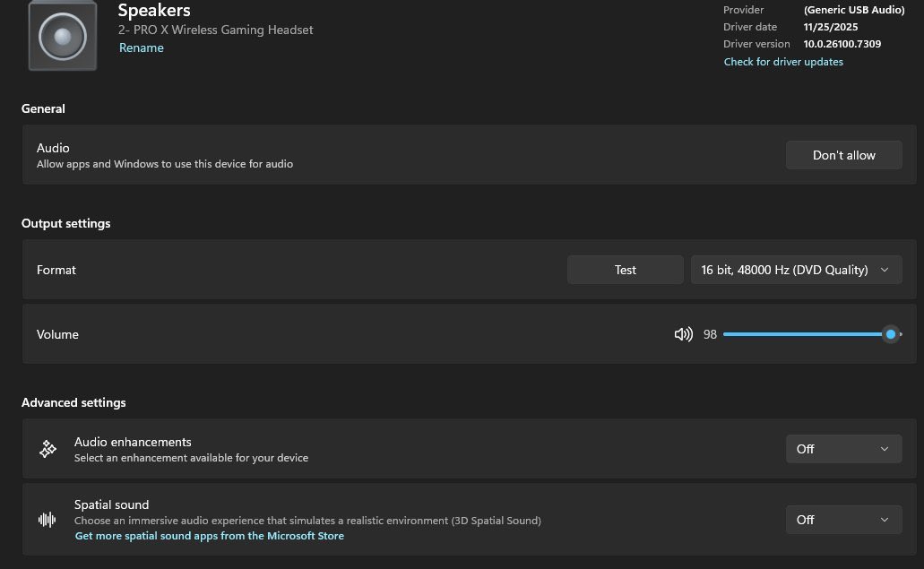Open the Spatial sound Off dropdown
Image resolution: width=924 pixels, height=569 pixels.
(844, 520)
